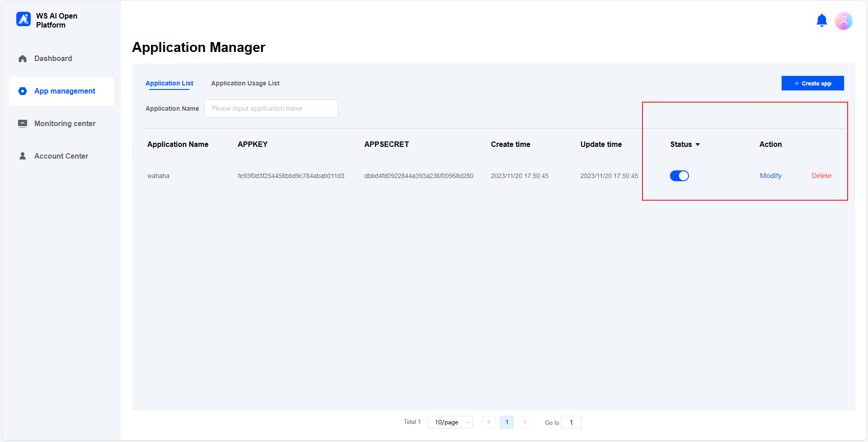Click the Go to page input
This screenshot has height=442, width=868.
(571, 422)
